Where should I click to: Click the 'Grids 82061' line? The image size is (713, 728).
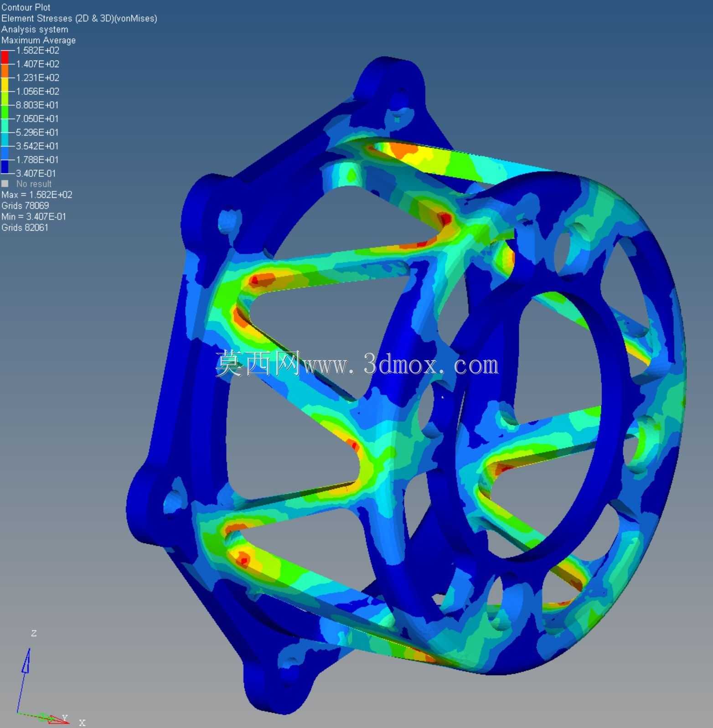pyautogui.click(x=25, y=227)
